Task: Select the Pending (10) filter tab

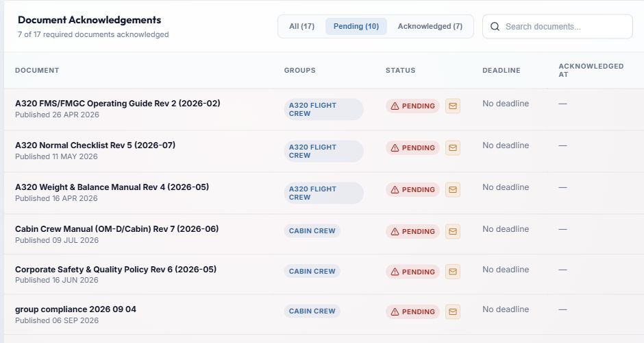Action: [x=356, y=26]
